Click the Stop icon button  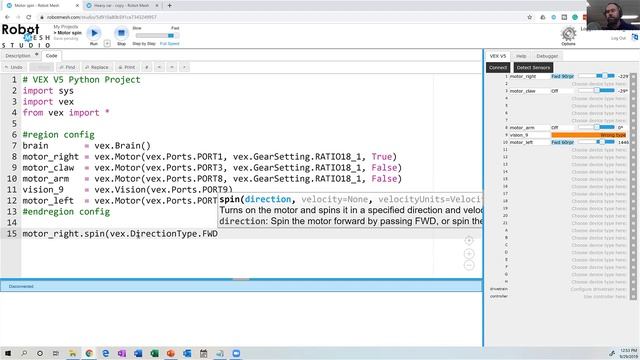[121, 33]
